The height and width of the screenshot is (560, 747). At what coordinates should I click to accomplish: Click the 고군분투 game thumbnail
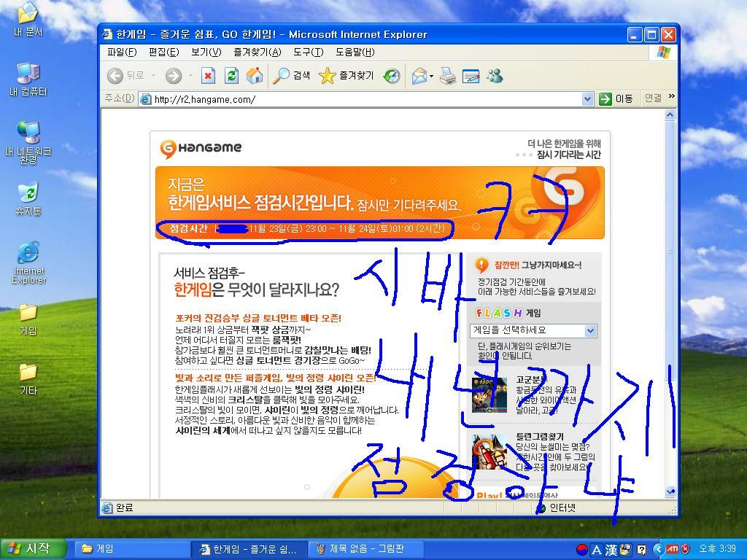point(489,394)
